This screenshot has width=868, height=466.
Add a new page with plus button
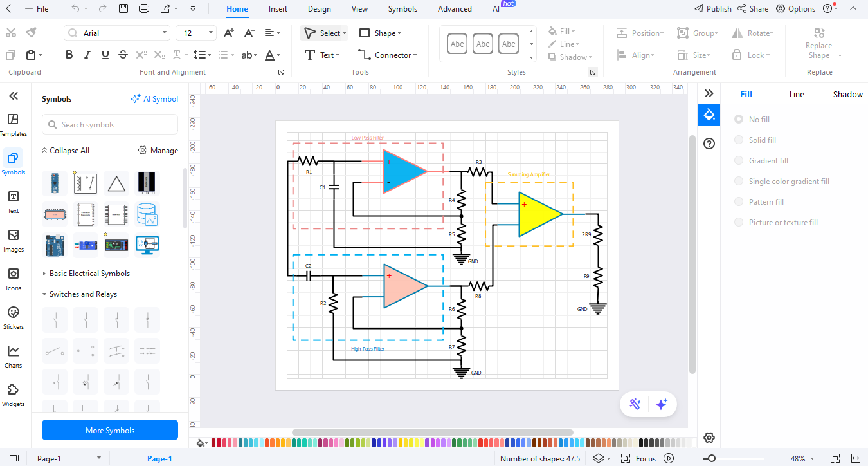pyautogui.click(x=123, y=458)
